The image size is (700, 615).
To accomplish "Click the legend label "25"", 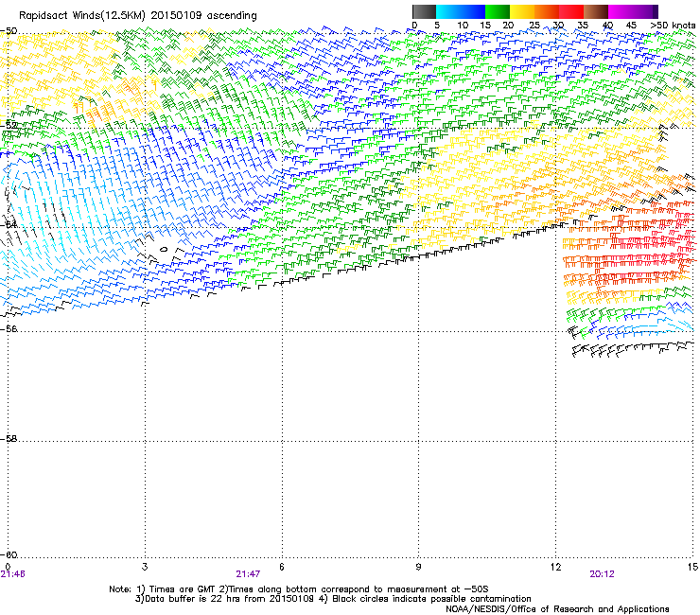I will click(x=534, y=26).
